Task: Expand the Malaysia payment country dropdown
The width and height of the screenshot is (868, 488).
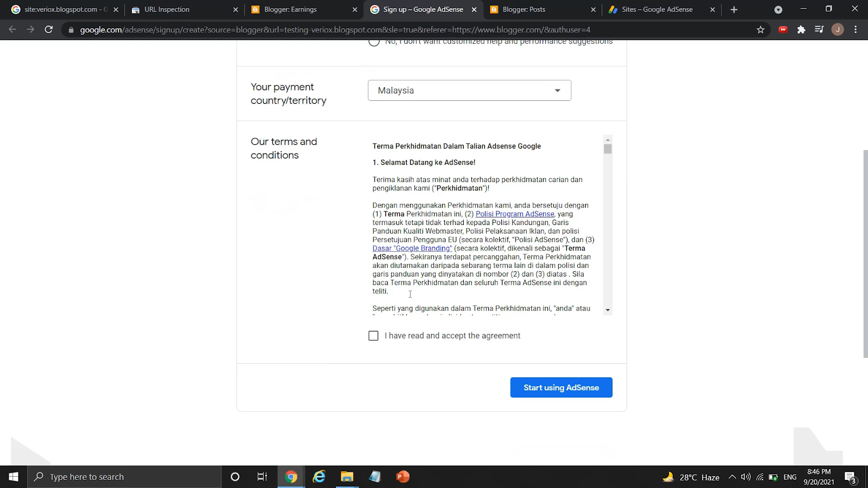Action: coord(469,91)
